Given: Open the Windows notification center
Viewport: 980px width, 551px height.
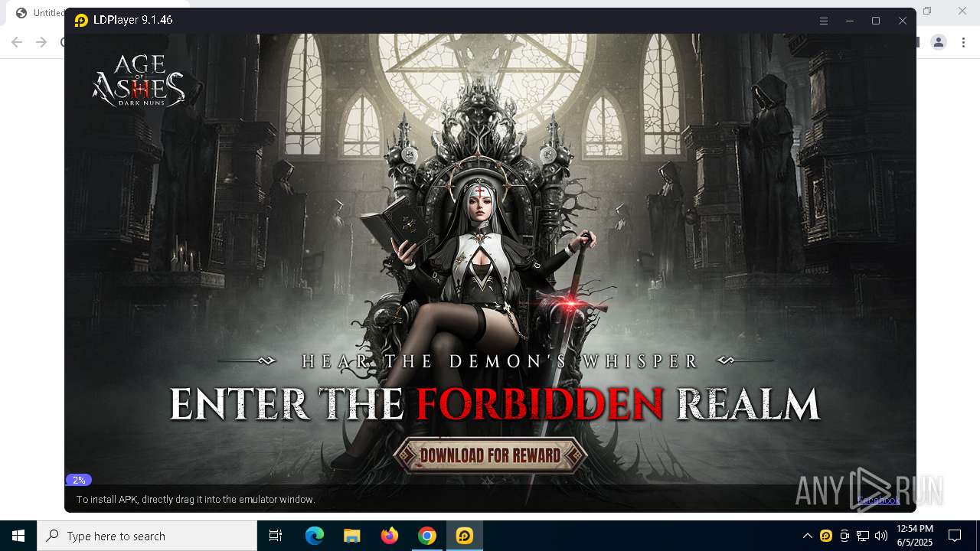Looking at the screenshot, I should coord(955,536).
